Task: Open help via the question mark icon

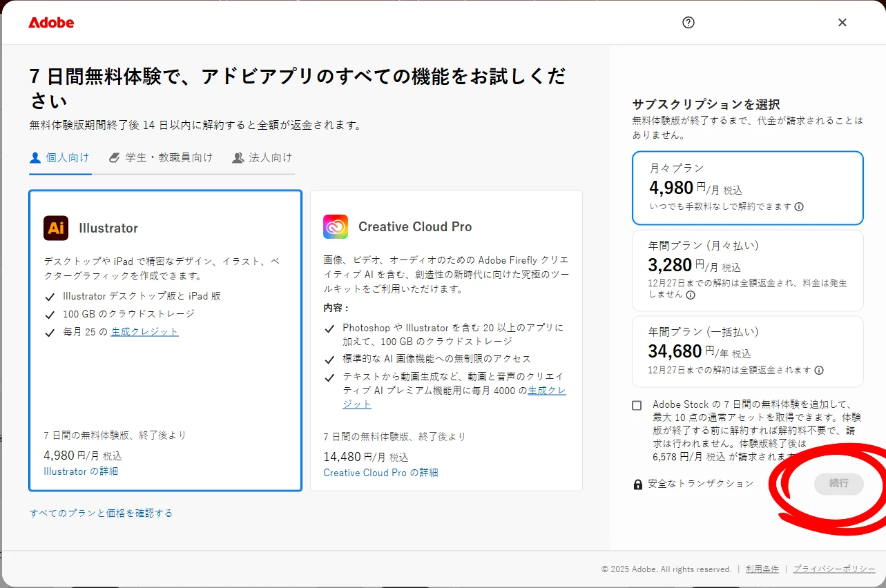Action: pyautogui.click(x=688, y=22)
